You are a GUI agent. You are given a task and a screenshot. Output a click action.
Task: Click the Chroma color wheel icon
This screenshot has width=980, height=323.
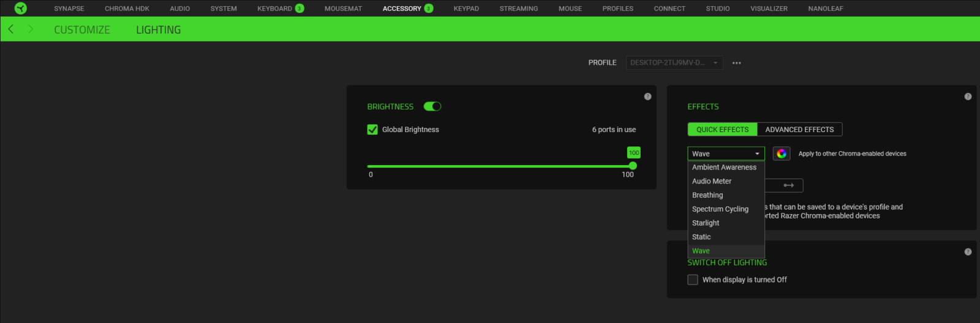[782, 154]
